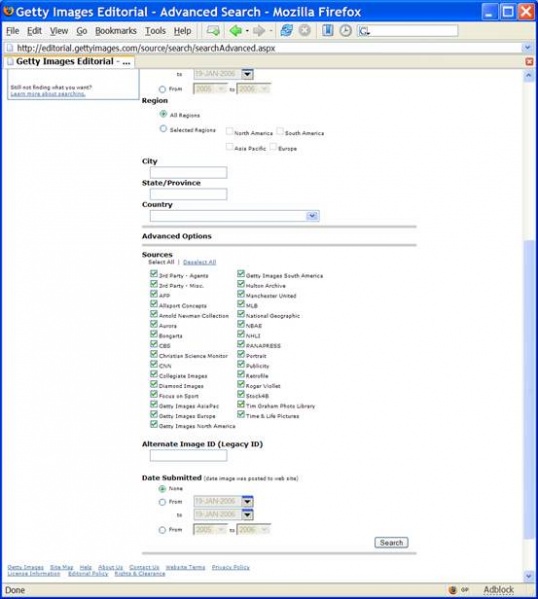
Task: Select the All Regions radio button
Action: 163,114
